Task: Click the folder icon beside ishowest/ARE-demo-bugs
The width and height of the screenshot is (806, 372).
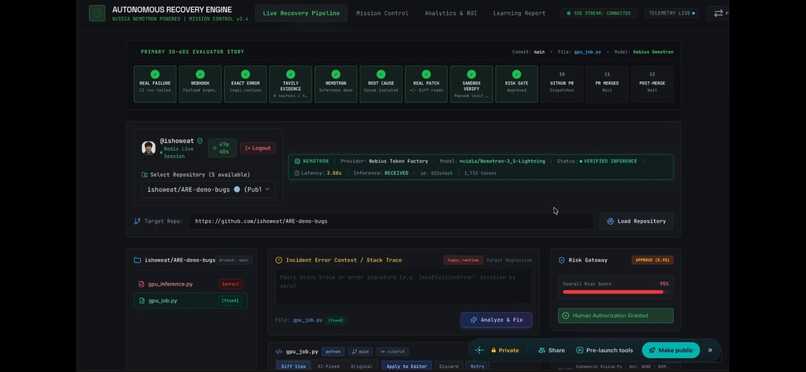Action: pyautogui.click(x=137, y=260)
